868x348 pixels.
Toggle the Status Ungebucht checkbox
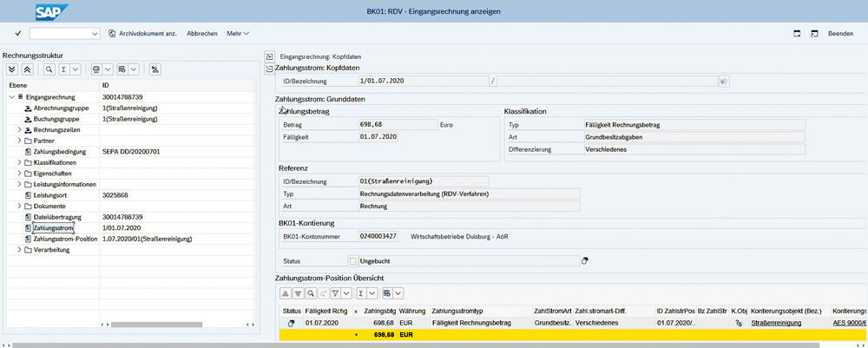tap(352, 260)
